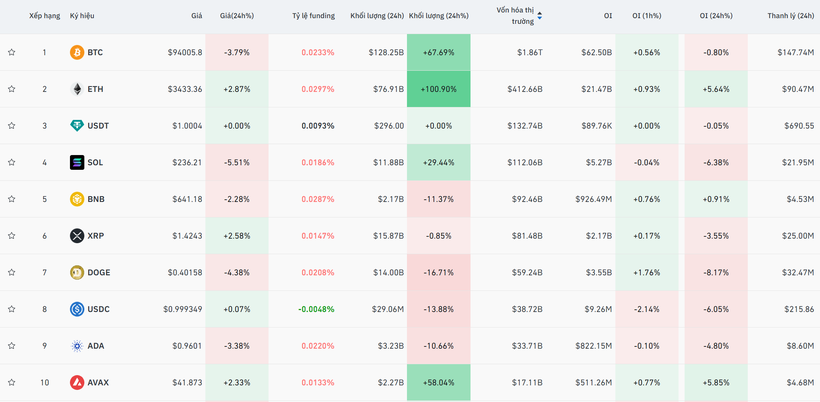This screenshot has width=820, height=402.
Task: Open the ADA coin name link
Action: coord(96,346)
